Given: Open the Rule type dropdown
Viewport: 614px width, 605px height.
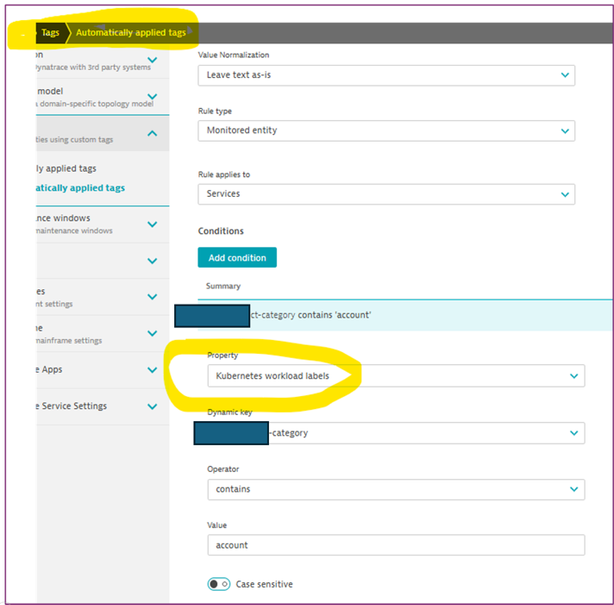Looking at the screenshot, I should (x=386, y=131).
